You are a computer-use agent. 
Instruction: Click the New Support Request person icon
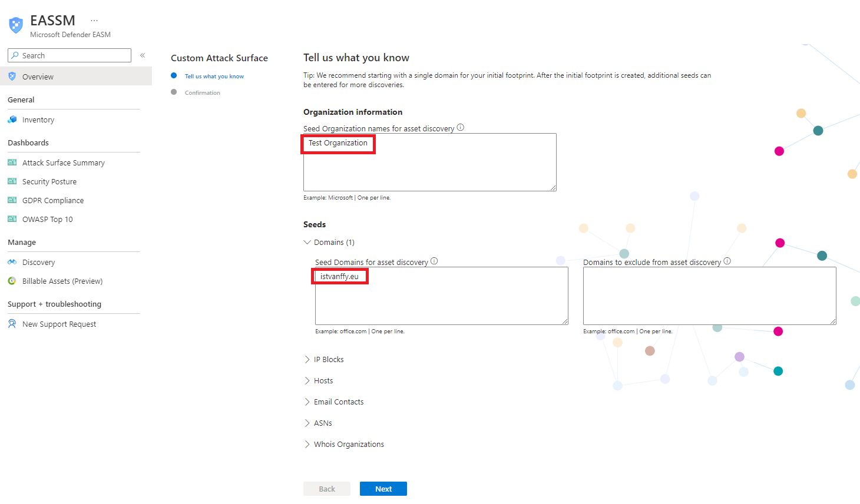12,324
